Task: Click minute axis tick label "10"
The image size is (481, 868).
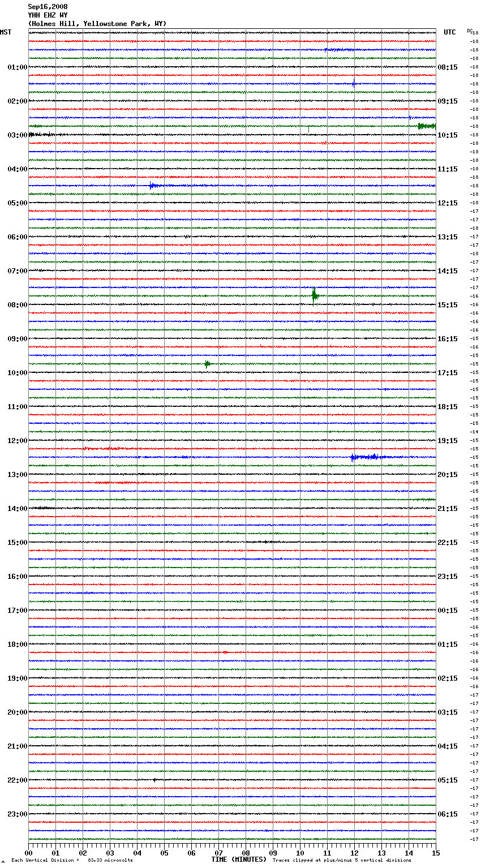Action: [x=300, y=853]
